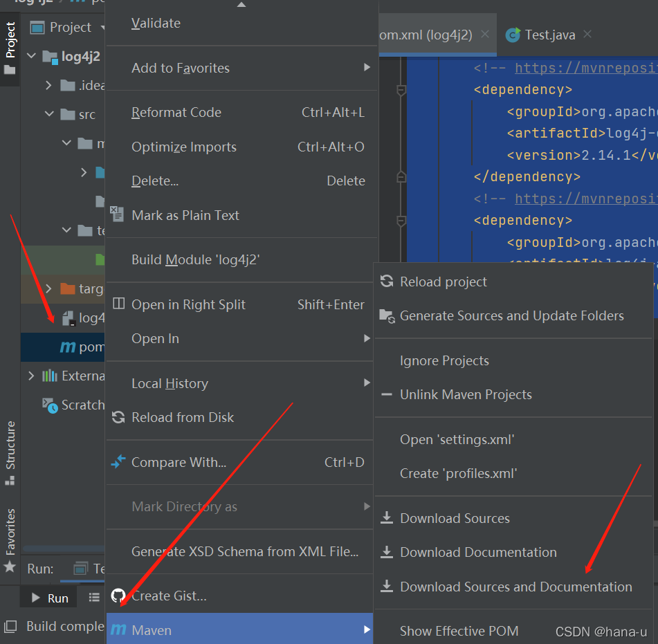Click Open in Right Split icon
This screenshot has height=644, width=658.
[x=119, y=304]
